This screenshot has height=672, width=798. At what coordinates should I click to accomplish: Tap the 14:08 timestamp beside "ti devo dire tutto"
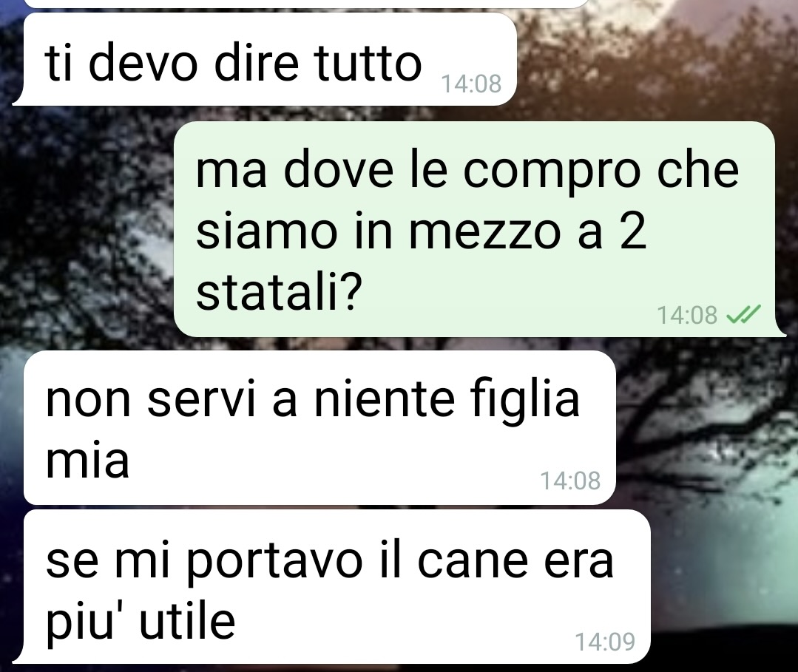(x=471, y=84)
